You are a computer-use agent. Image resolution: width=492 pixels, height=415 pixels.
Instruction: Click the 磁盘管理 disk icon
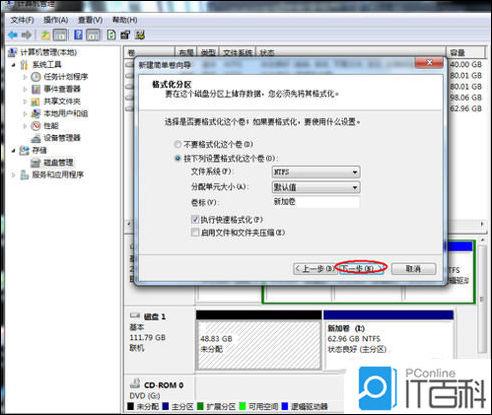36,163
